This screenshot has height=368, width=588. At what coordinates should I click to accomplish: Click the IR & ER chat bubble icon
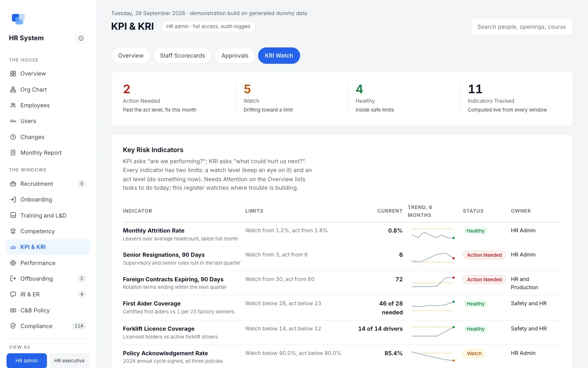(x=13, y=294)
